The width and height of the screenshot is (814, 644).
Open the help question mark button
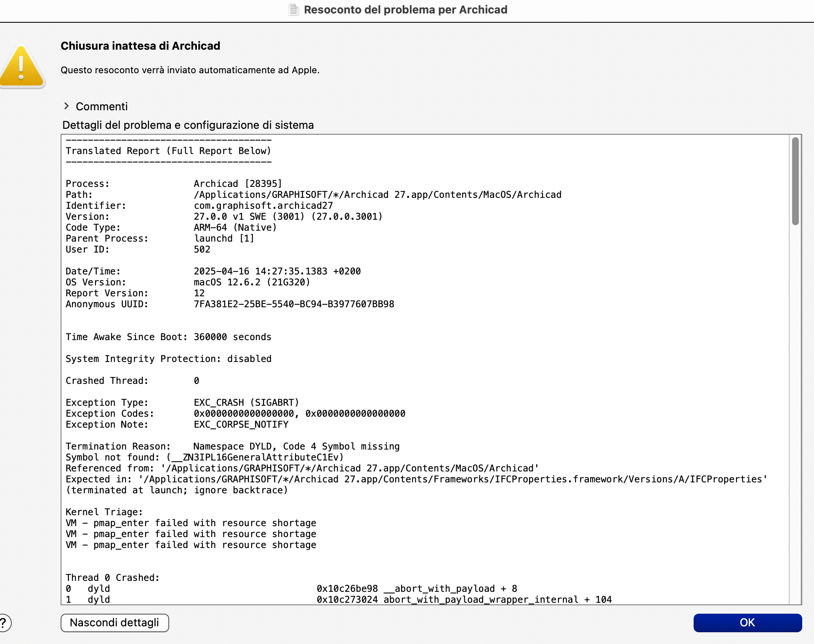point(4,623)
